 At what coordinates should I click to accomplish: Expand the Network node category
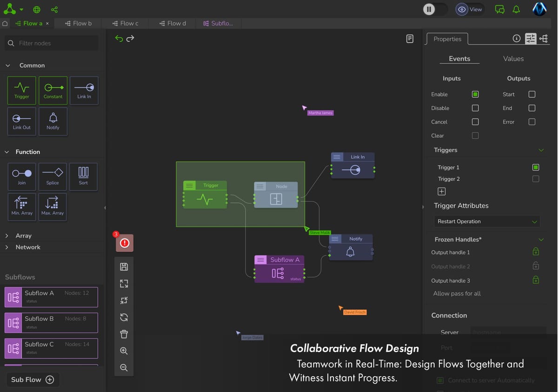[x=7, y=247]
